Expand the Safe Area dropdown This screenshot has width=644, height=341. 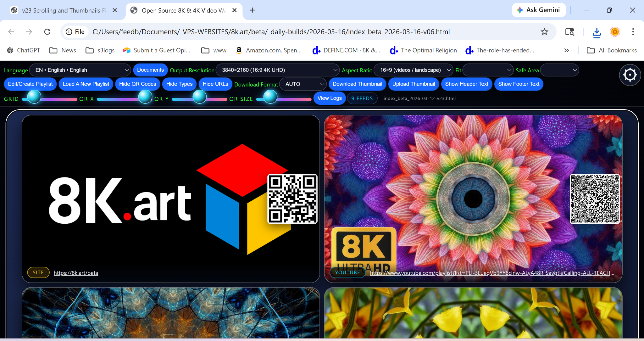point(559,70)
